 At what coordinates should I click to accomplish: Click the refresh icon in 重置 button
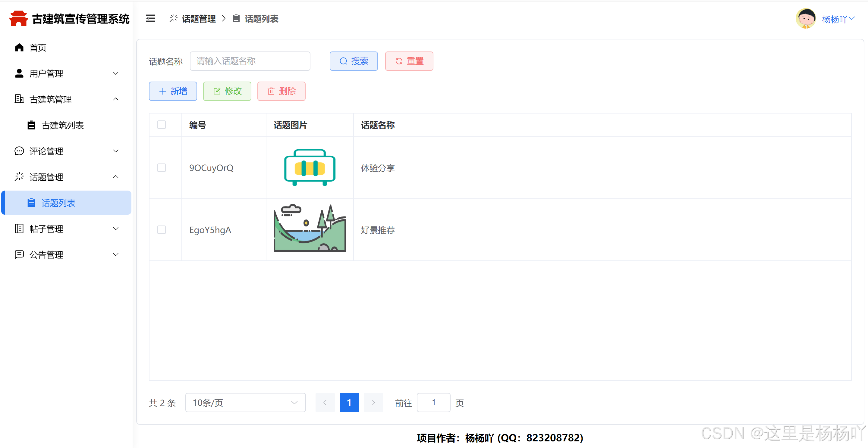pos(399,61)
